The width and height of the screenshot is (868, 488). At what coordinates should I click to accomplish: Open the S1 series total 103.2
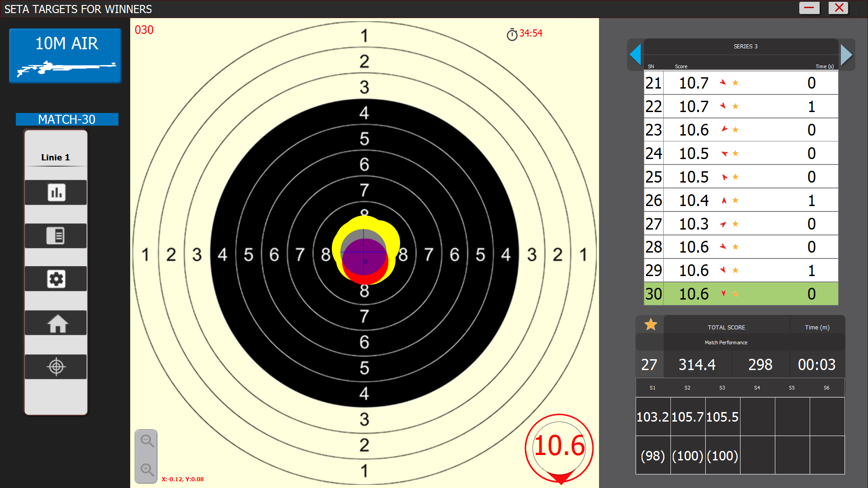[x=652, y=417]
